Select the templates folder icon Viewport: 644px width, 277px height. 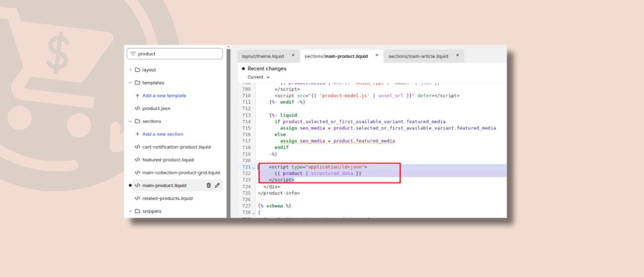(138, 83)
